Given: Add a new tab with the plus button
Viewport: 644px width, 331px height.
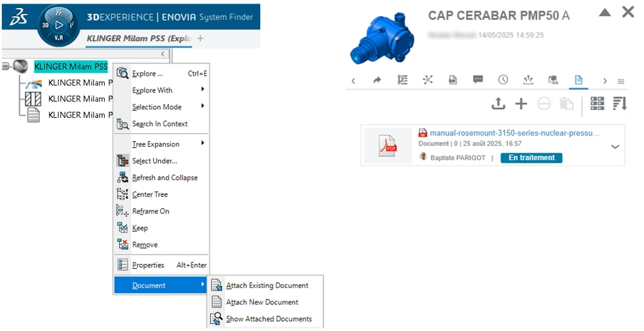Looking at the screenshot, I should (201, 38).
